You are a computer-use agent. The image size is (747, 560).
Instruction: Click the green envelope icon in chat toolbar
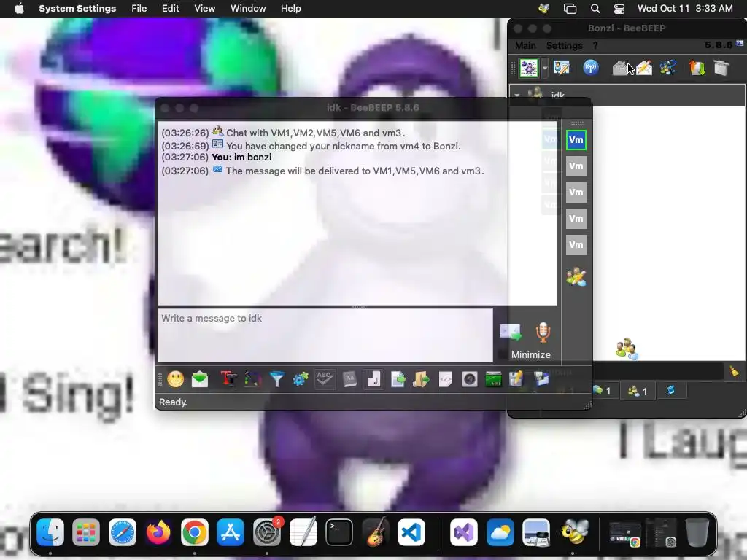click(200, 379)
